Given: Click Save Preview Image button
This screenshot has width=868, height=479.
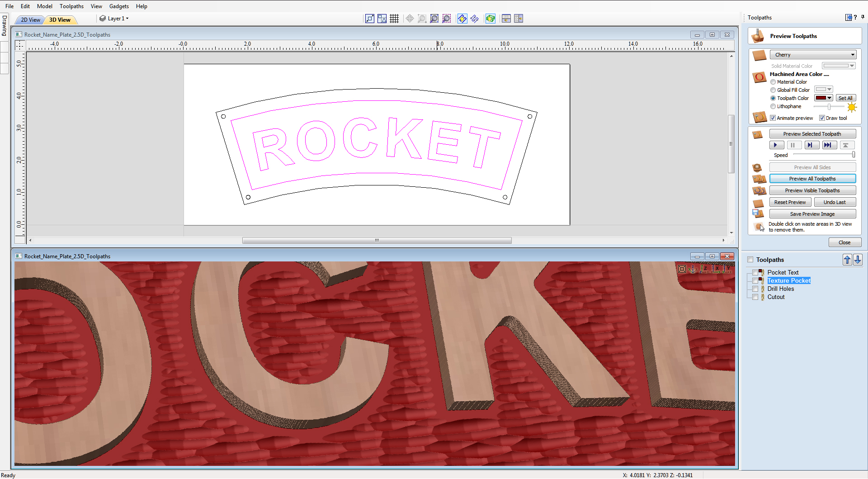Looking at the screenshot, I should click(x=812, y=214).
